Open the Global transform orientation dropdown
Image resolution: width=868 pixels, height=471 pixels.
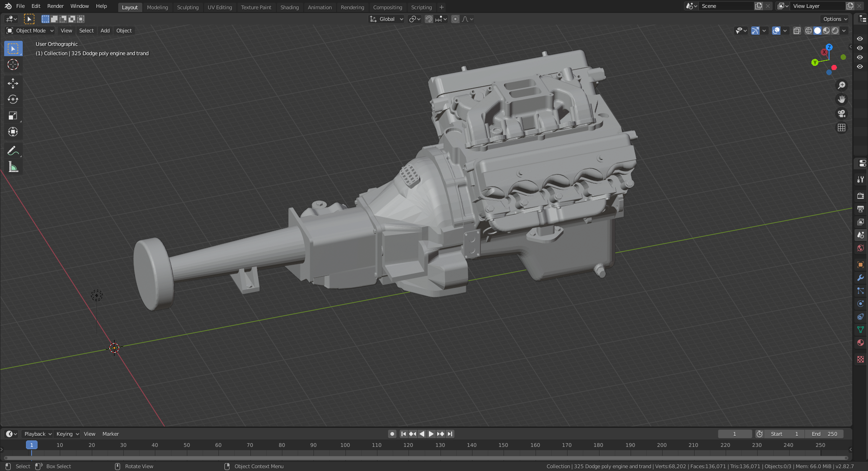click(387, 19)
